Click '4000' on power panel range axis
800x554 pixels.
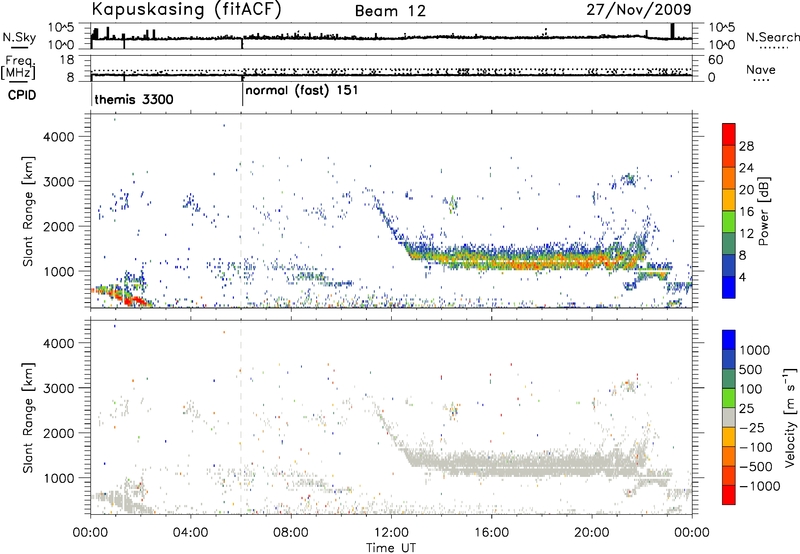pos(59,137)
